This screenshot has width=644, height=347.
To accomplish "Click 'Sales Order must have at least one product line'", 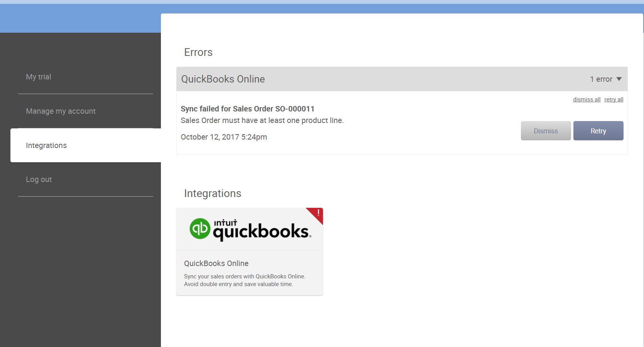I will [262, 120].
